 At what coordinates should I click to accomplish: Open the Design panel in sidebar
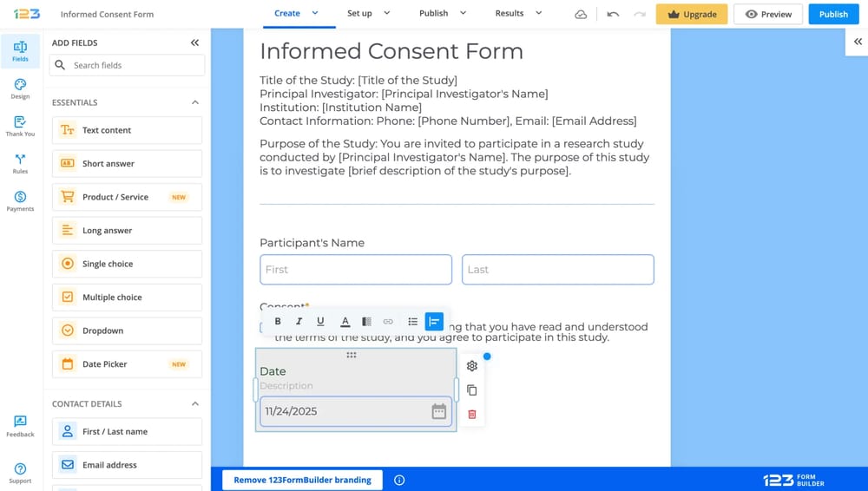20,88
